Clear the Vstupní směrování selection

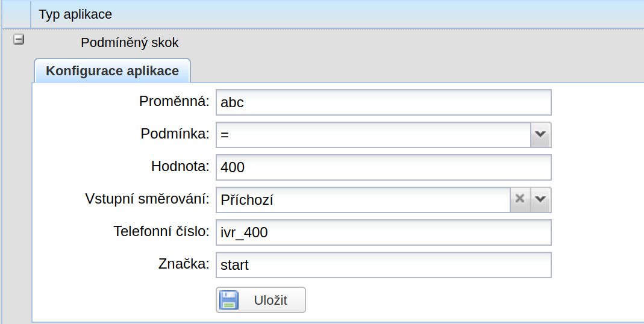coord(520,199)
